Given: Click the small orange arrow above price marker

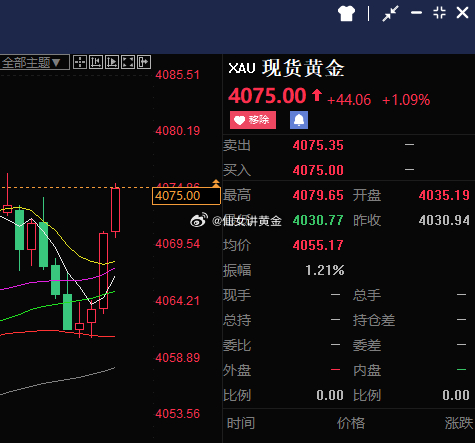Looking at the screenshot, I should 216,182.
